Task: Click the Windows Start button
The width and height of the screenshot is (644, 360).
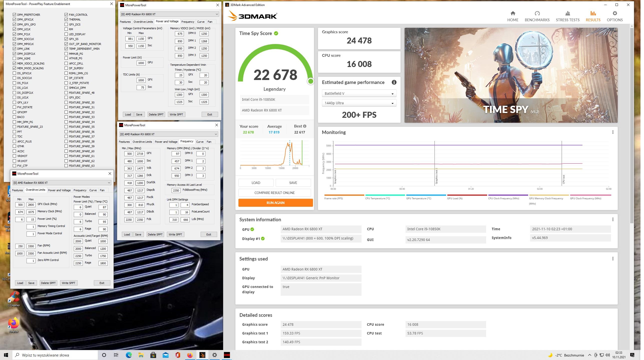Action: coord(6,355)
